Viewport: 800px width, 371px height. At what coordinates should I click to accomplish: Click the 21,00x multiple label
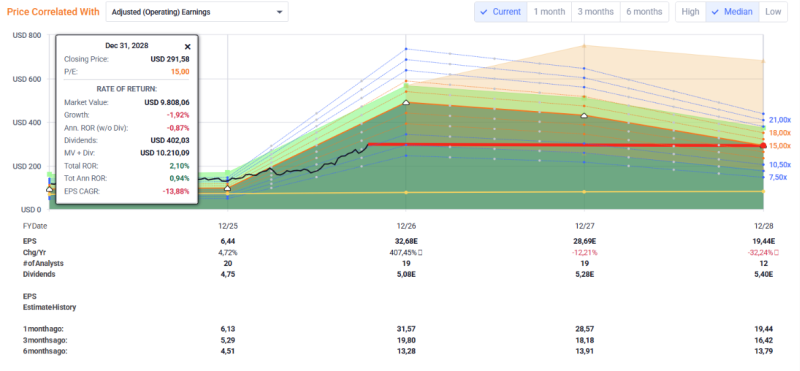pos(780,120)
